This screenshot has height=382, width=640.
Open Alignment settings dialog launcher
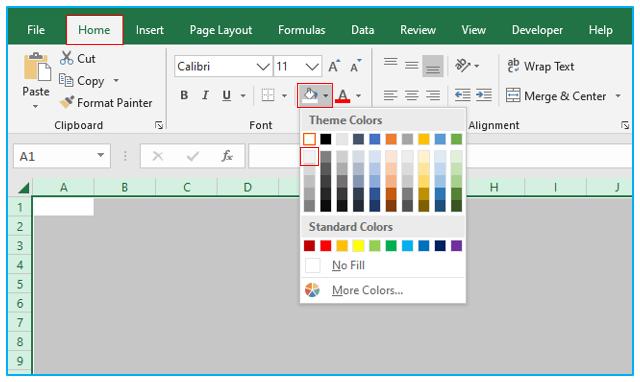(x=625, y=125)
